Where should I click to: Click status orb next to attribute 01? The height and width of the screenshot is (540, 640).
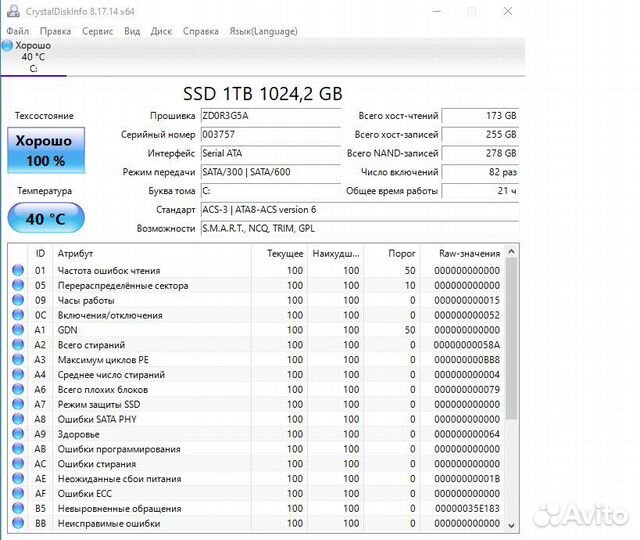17,270
